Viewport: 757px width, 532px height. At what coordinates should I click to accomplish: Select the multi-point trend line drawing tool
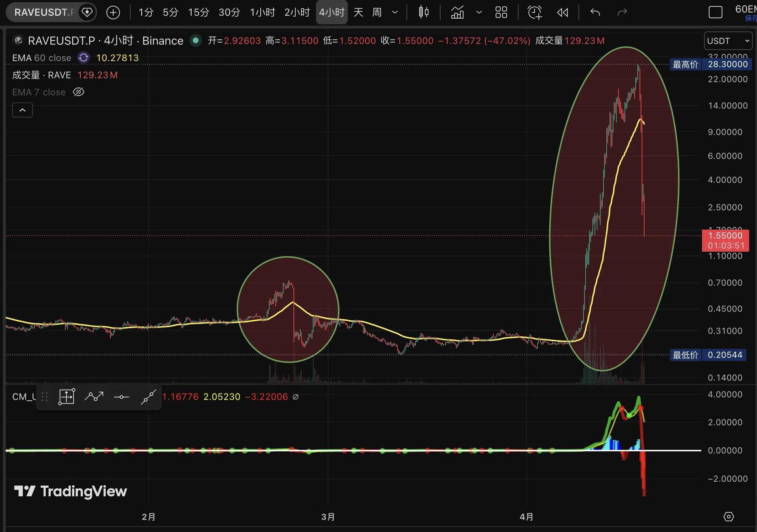[x=94, y=397]
